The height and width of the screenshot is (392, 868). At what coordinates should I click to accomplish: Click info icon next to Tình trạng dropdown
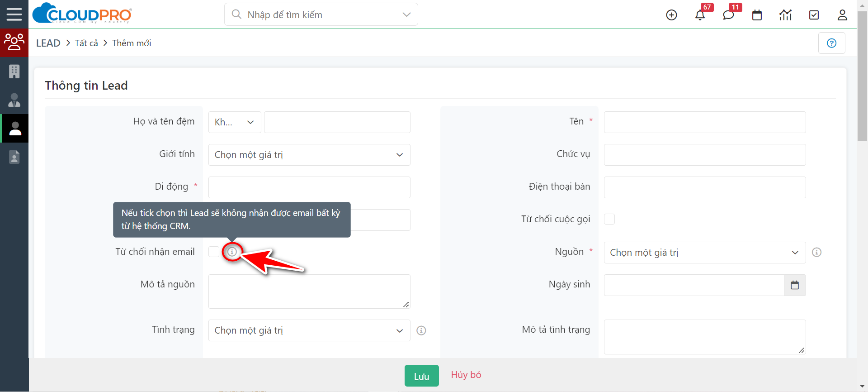(421, 330)
